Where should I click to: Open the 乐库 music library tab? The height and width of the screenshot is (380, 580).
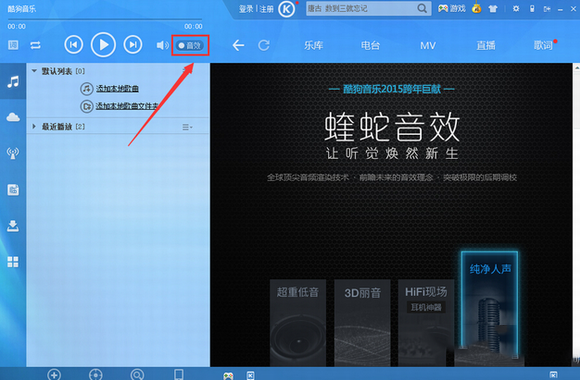pyautogui.click(x=313, y=46)
